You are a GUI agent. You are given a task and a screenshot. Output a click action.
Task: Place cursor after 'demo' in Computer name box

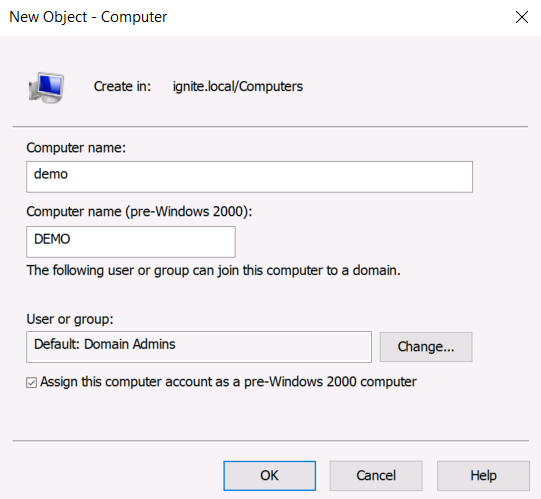(69, 174)
